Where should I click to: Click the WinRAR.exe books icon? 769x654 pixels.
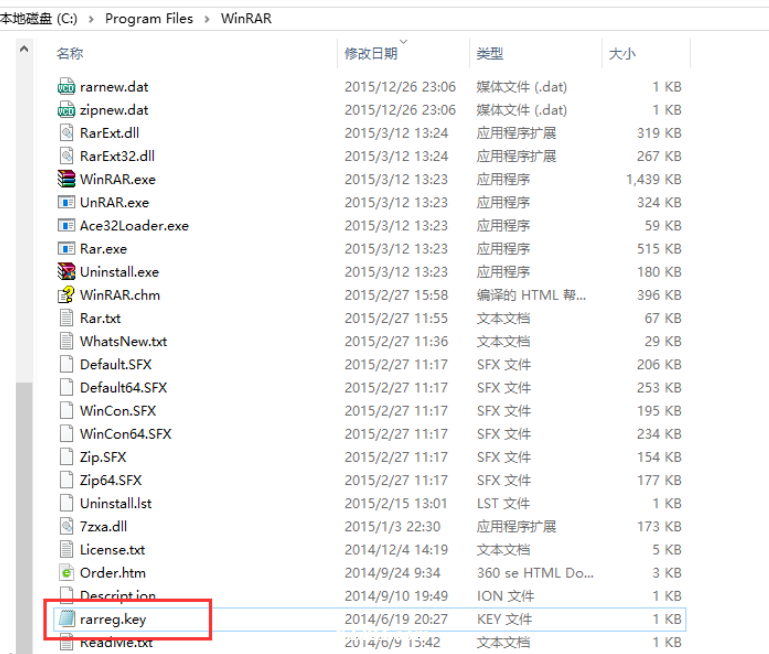click(x=66, y=179)
